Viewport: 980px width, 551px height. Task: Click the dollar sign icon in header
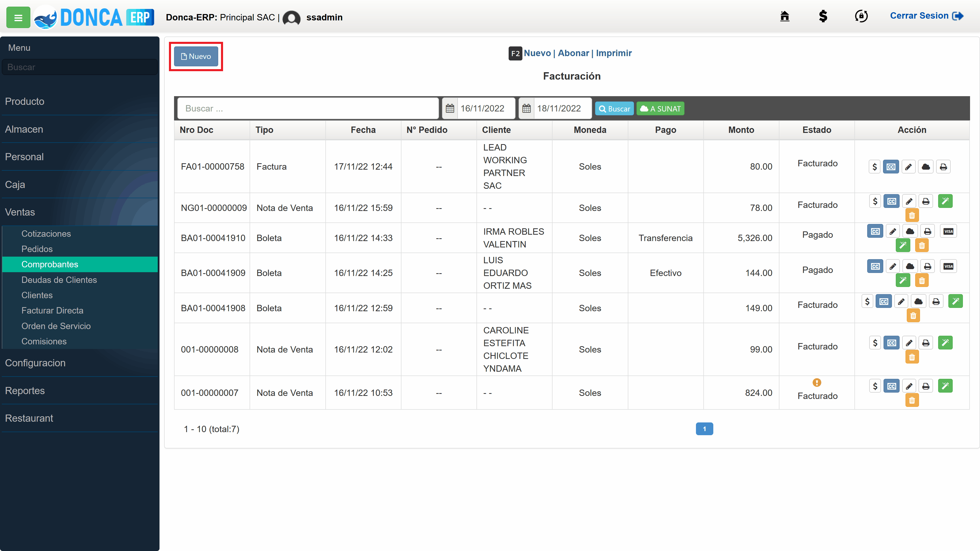(823, 16)
